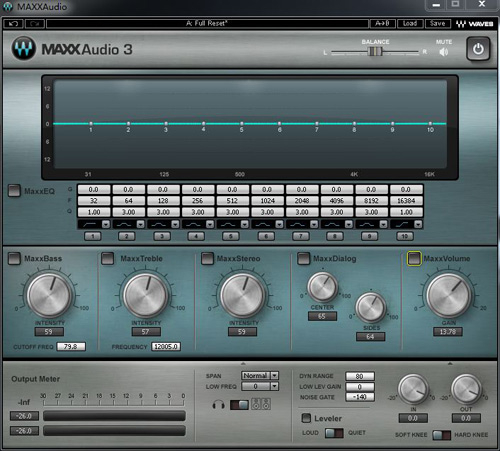Select EQ band 1 node on graph
Image resolution: width=500 pixels, height=451 pixels.
(x=91, y=124)
